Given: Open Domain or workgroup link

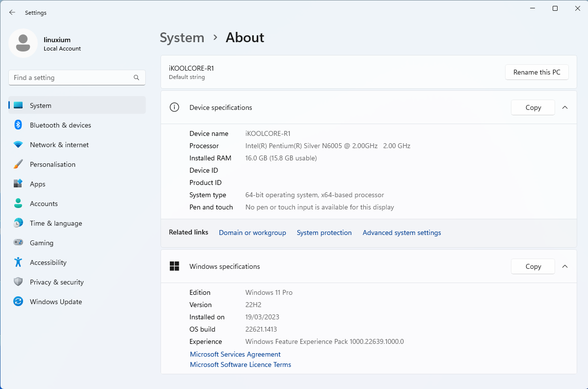Looking at the screenshot, I should pyautogui.click(x=252, y=233).
